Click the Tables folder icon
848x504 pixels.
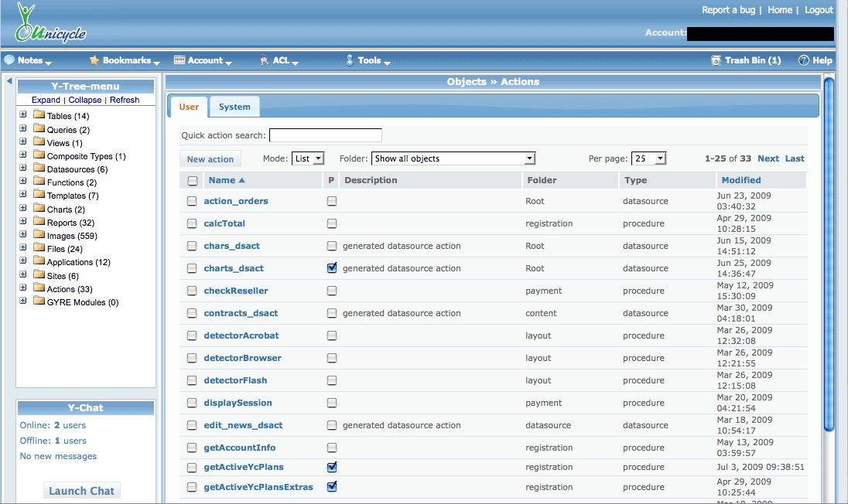point(39,116)
